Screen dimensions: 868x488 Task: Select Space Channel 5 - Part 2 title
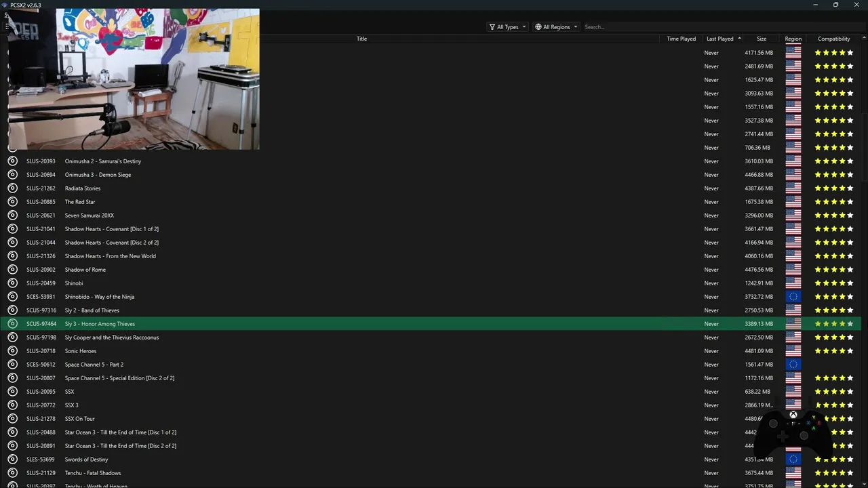click(94, 365)
